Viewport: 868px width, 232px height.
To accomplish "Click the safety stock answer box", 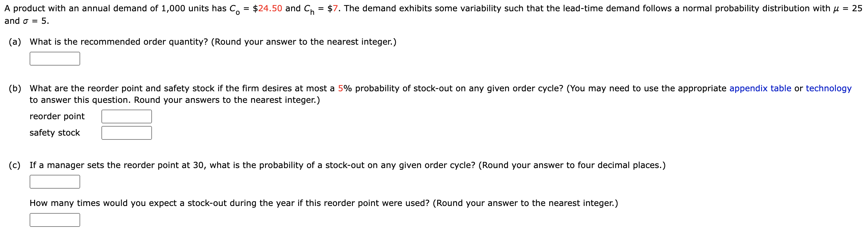I will coord(126,132).
